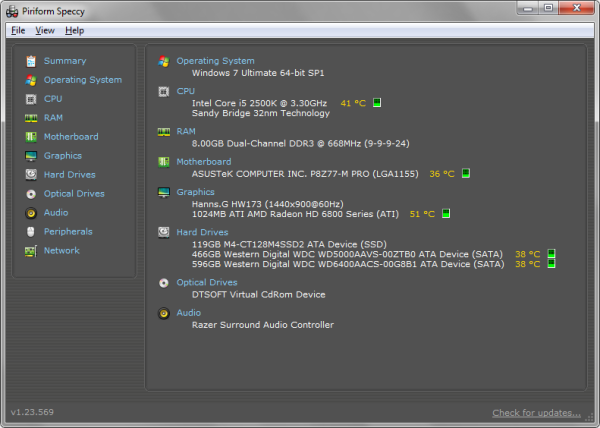Click the CPU chip icon in summary panel
Image resolution: width=600 pixels, height=428 pixels.
point(164,92)
